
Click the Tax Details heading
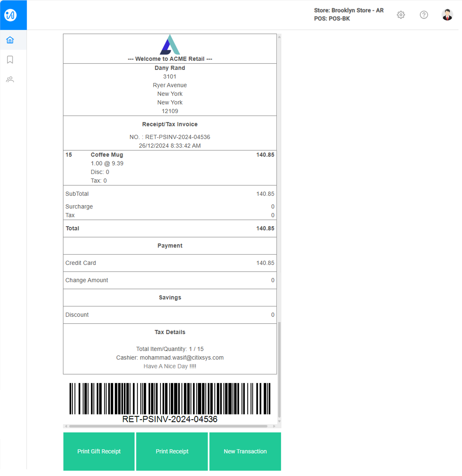tap(170, 332)
